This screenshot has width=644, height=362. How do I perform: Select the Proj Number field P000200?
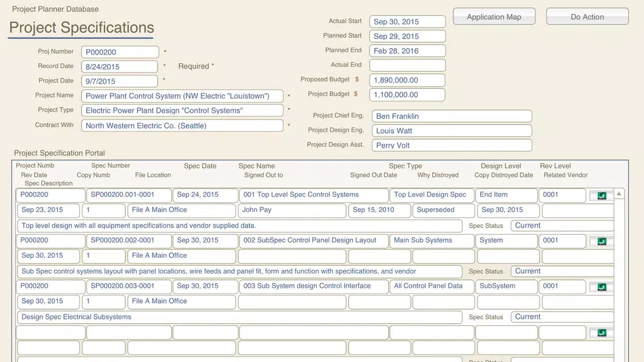tap(120, 52)
